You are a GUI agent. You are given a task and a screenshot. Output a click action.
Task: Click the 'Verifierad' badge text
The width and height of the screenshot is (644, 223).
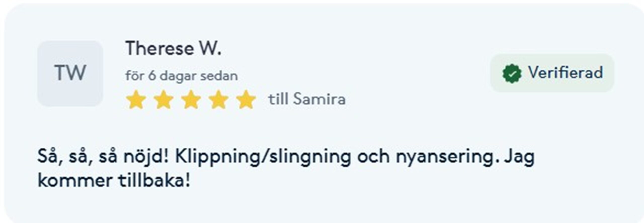tap(565, 73)
